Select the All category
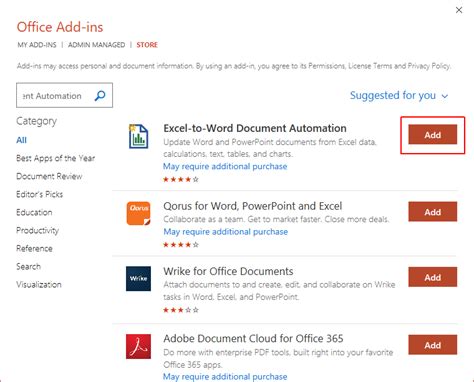474x382 pixels. [21, 140]
